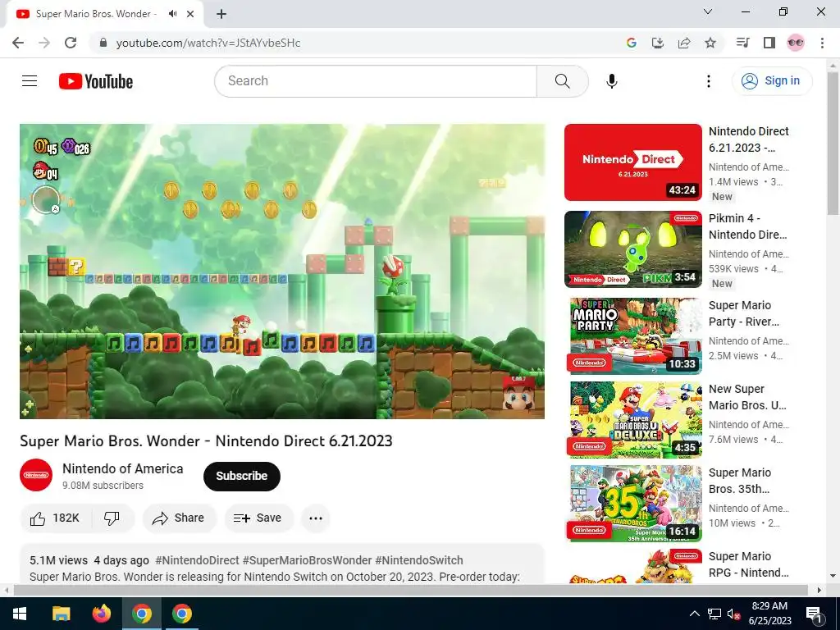Open the #NintendoSwitch hashtag

point(419,560)
